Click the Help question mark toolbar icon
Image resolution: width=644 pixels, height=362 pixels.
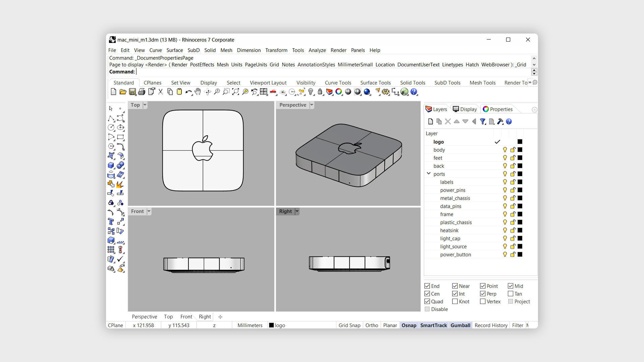coord(414,92)
